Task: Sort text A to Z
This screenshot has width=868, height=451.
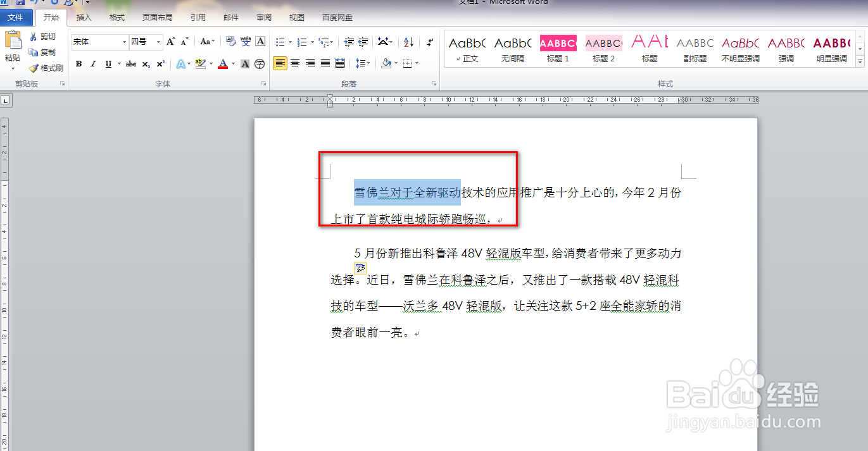Action: point(409,42)
